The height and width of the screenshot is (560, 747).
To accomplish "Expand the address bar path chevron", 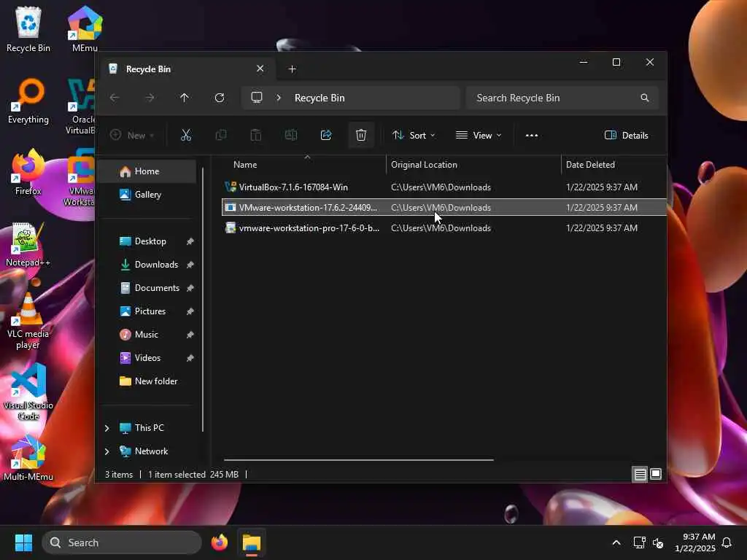I will click(279, 98).
